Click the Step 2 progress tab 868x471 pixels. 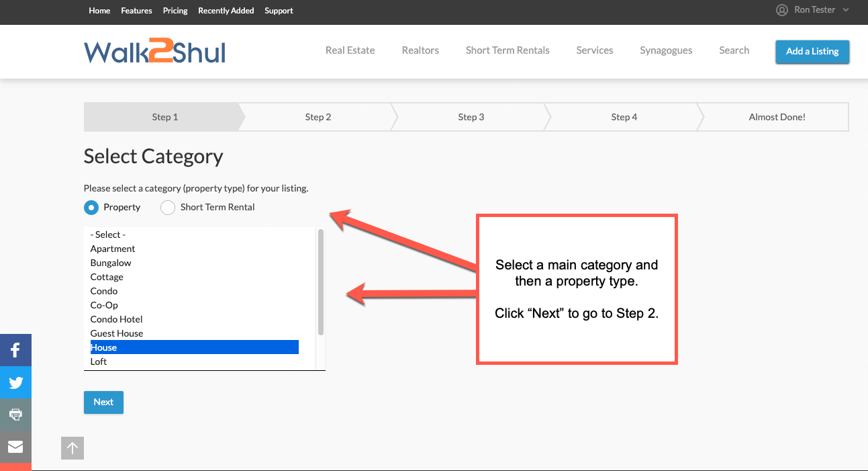[318, 117]
